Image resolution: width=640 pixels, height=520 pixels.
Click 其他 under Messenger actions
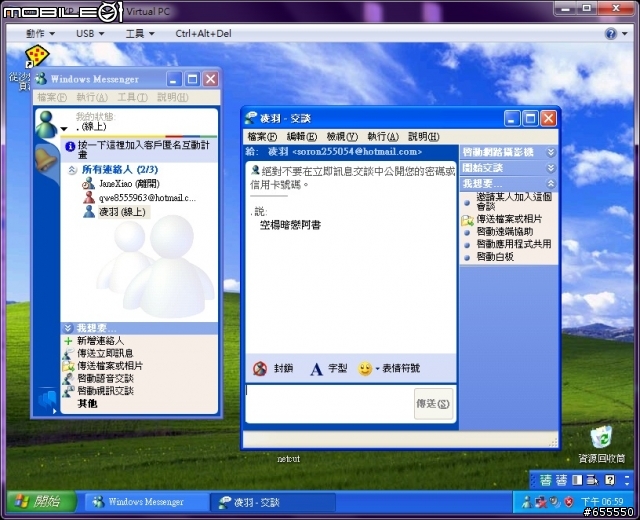click(87, 404)
